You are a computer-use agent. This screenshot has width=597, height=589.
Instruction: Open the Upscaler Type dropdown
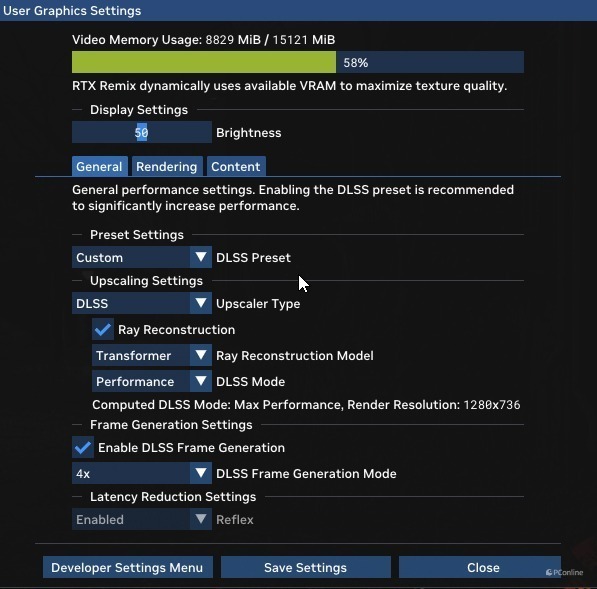click(x=142, y=303)
